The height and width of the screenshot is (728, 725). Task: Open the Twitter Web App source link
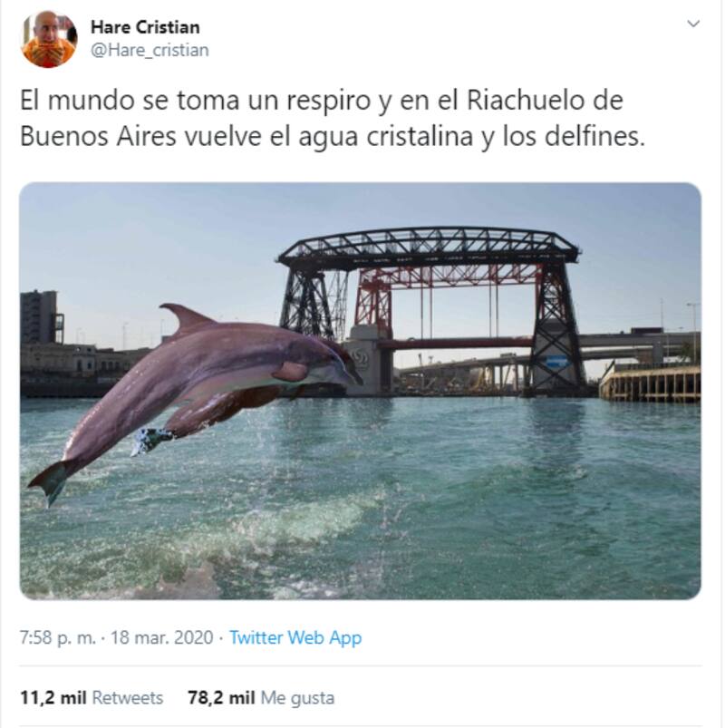(x=295, y=638)
